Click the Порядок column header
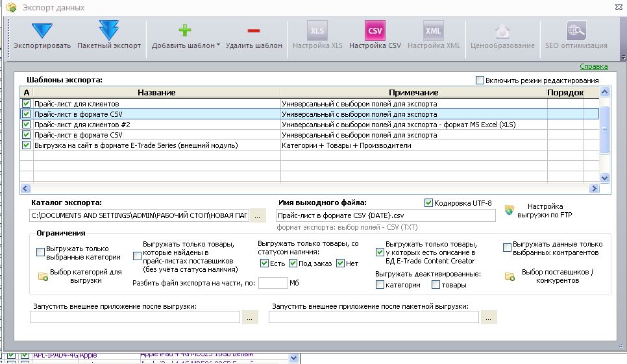This screenshot has width=627, height=364. coord(565,92)
